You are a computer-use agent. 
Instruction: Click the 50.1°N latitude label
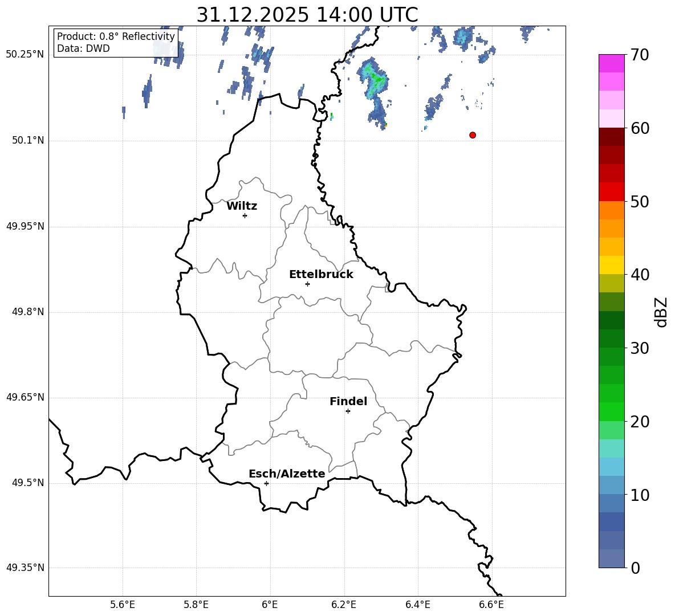coord(28,141)
